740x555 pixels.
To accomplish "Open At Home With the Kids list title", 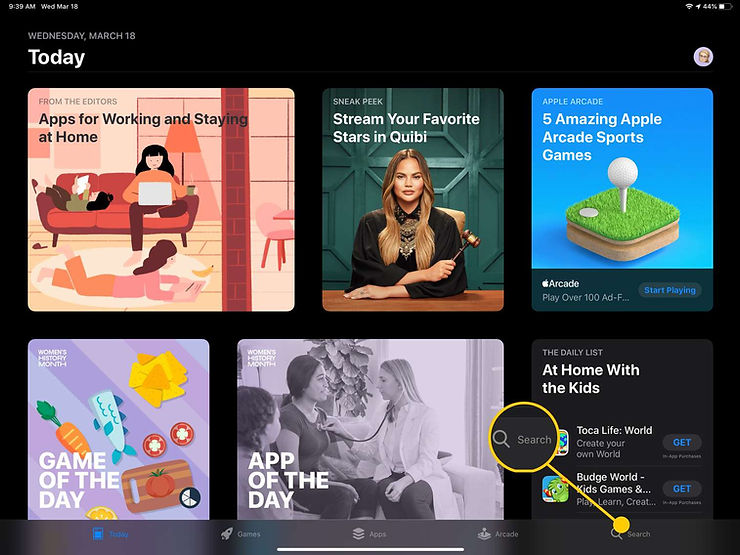I will pos(591,378).
